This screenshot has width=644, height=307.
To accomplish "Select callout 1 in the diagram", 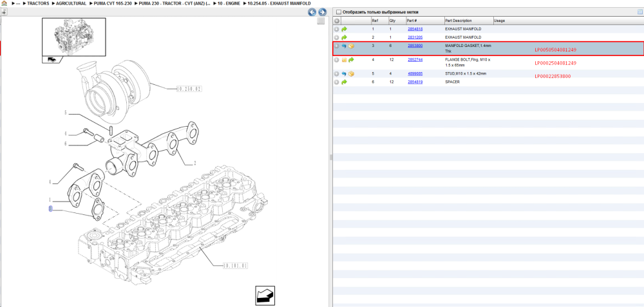I will pos(50,200).
